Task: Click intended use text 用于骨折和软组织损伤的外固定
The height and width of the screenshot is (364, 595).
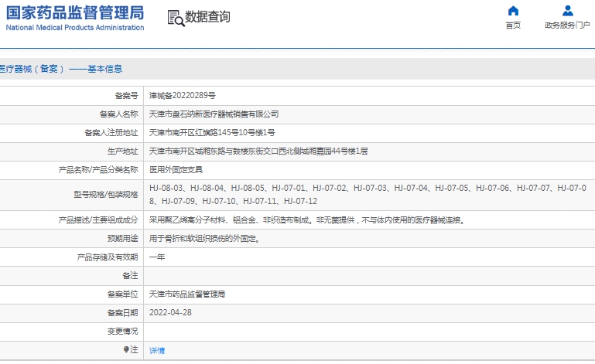Action: point(204,239)
